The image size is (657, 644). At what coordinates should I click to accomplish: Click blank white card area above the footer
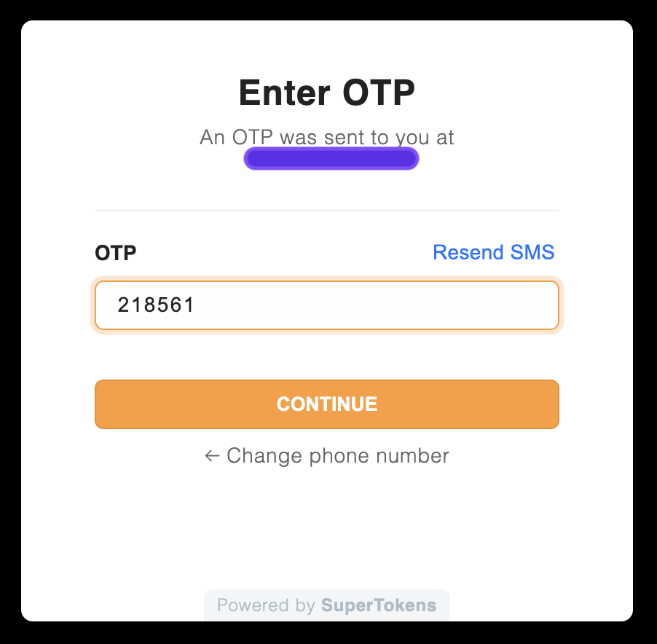pyautogui.click(x=327, y=532)
